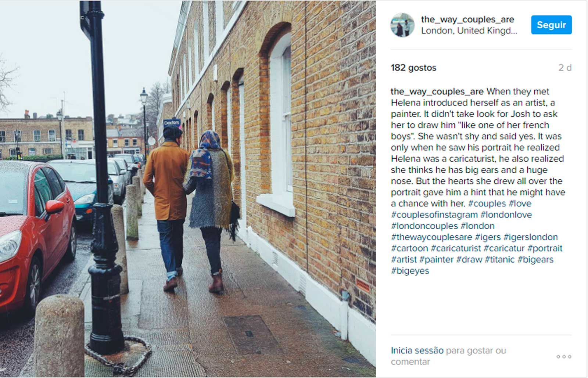The image size is (588, 378).
Task: Open the three-dot more options menu
Action: click(564, 356)
